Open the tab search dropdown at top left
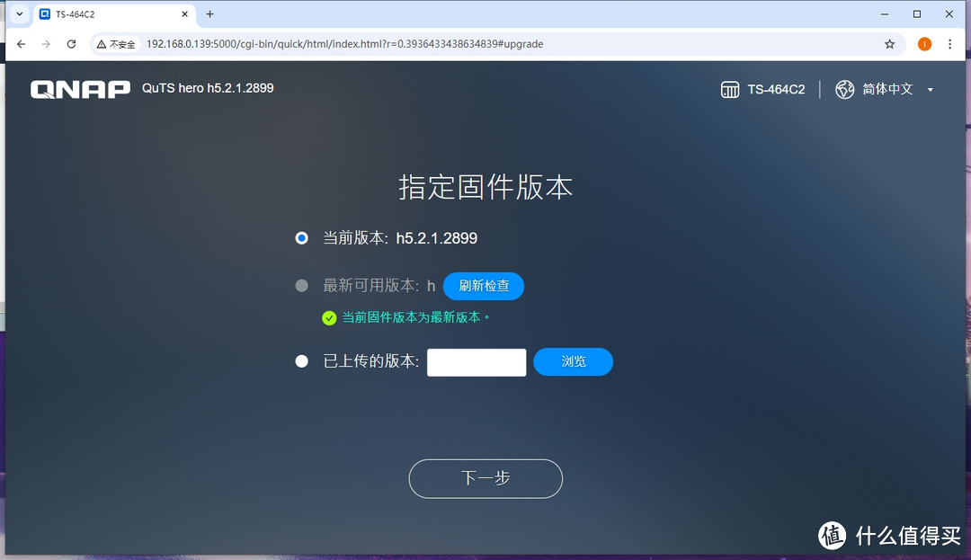This screenshot has width=971, height=560. 19,14
